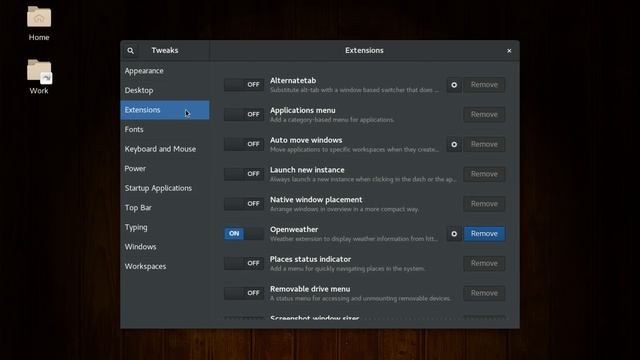Switch on Native window placement

point(244,204)
